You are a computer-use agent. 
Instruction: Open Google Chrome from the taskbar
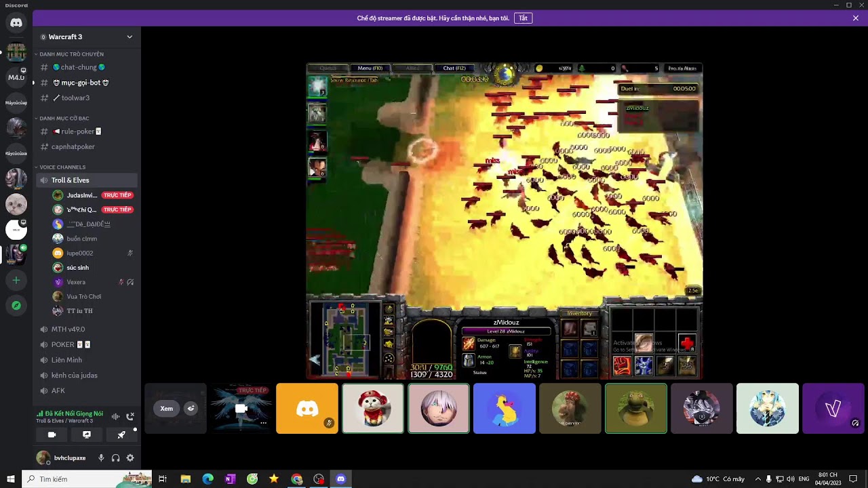click(297, 479)
